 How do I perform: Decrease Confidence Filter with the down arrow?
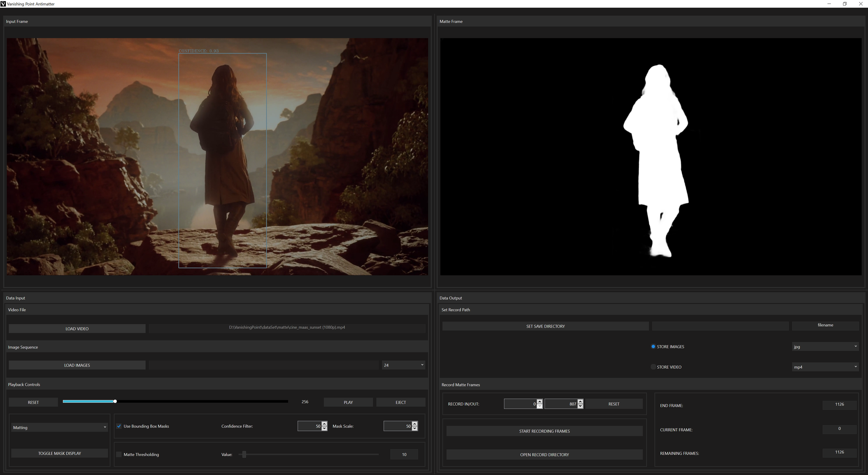[324, 428]
